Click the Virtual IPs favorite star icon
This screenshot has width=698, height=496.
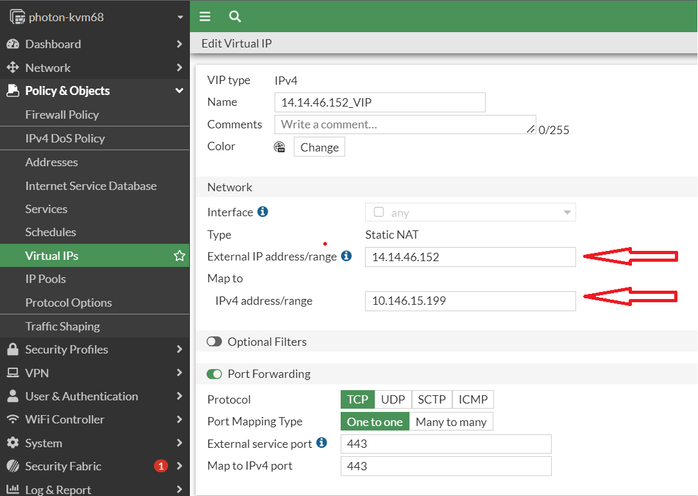point(180,256)
